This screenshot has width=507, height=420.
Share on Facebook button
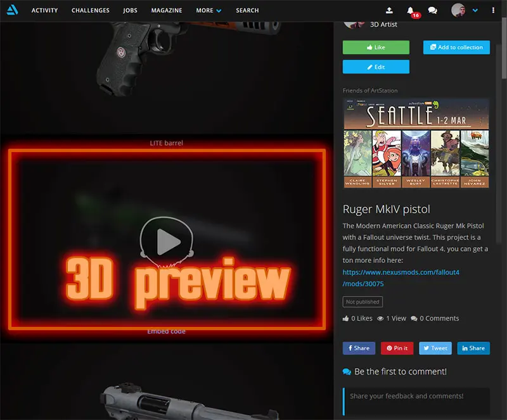(359, 348)
